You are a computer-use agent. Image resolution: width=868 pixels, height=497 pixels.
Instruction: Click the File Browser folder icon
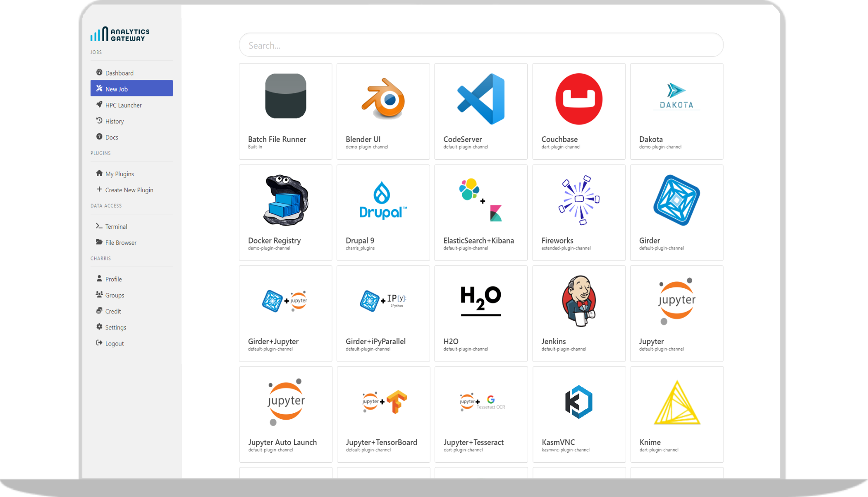pyautogui.click(x=99, y=242)
